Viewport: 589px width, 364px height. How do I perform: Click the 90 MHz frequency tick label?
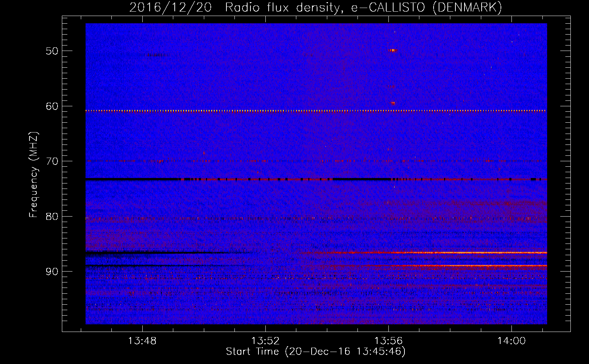(52, 272)
